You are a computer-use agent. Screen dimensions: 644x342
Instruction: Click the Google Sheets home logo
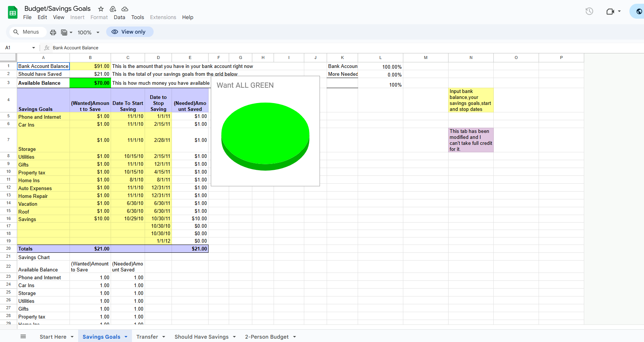coord(13,13)
